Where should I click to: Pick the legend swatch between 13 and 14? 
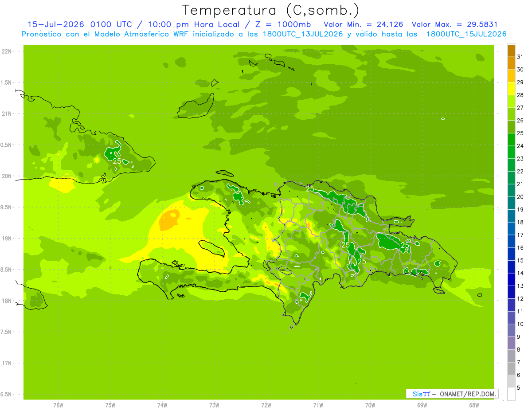click(x=511, y=279)
